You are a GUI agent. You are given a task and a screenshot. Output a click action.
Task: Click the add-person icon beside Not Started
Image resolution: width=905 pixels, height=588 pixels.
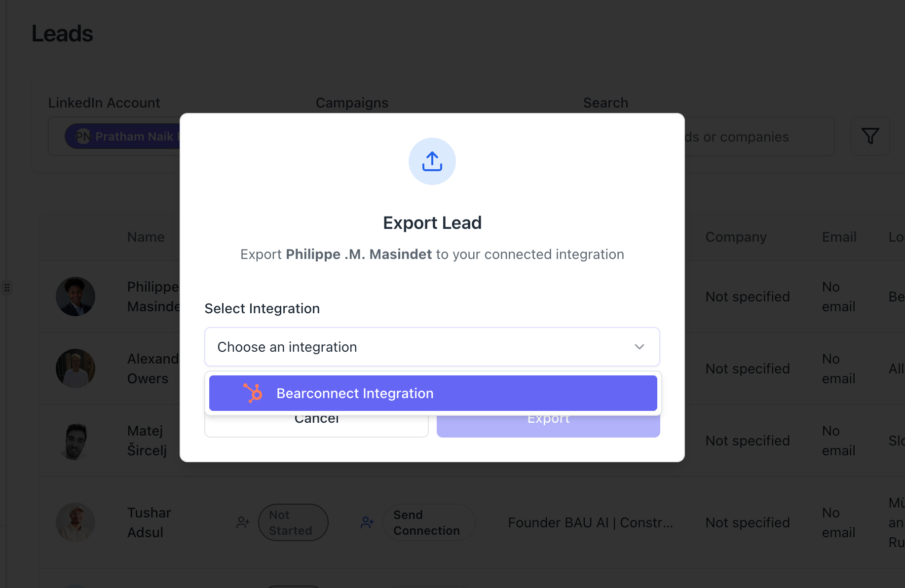(243, 522)
